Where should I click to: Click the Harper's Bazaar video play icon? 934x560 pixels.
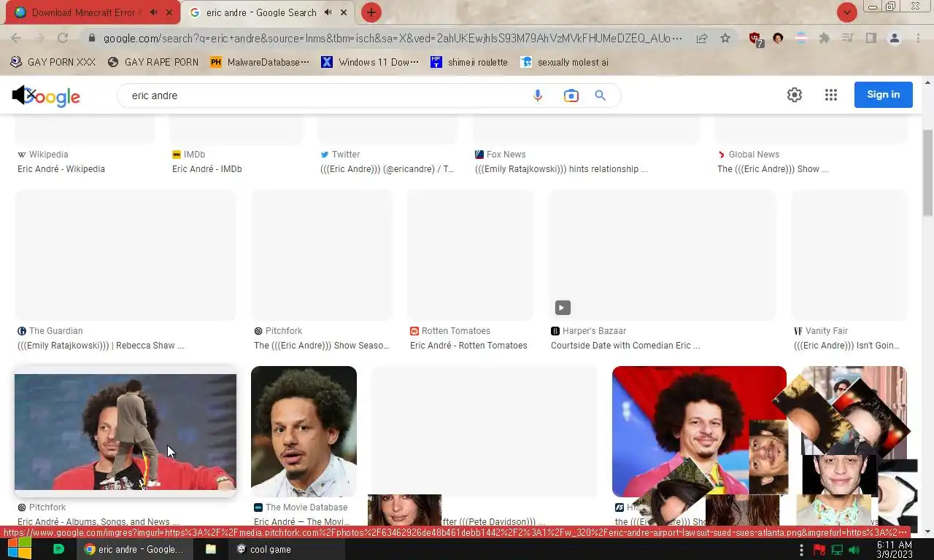562,308
